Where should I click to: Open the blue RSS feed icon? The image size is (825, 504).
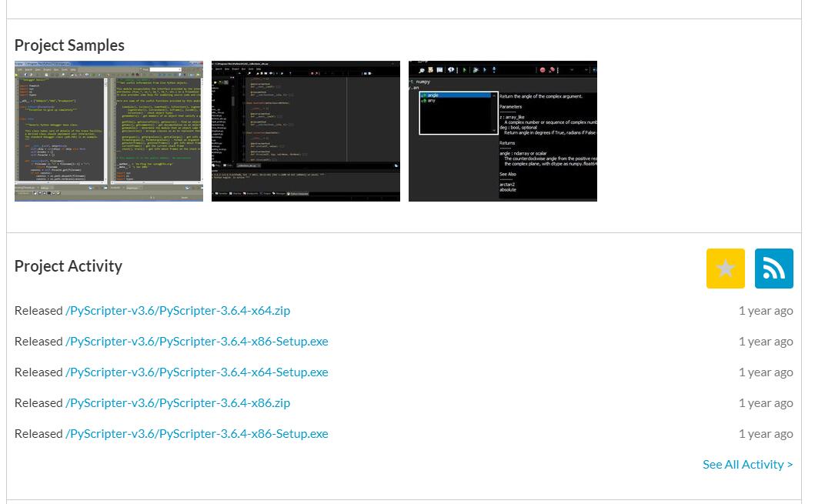773,269
